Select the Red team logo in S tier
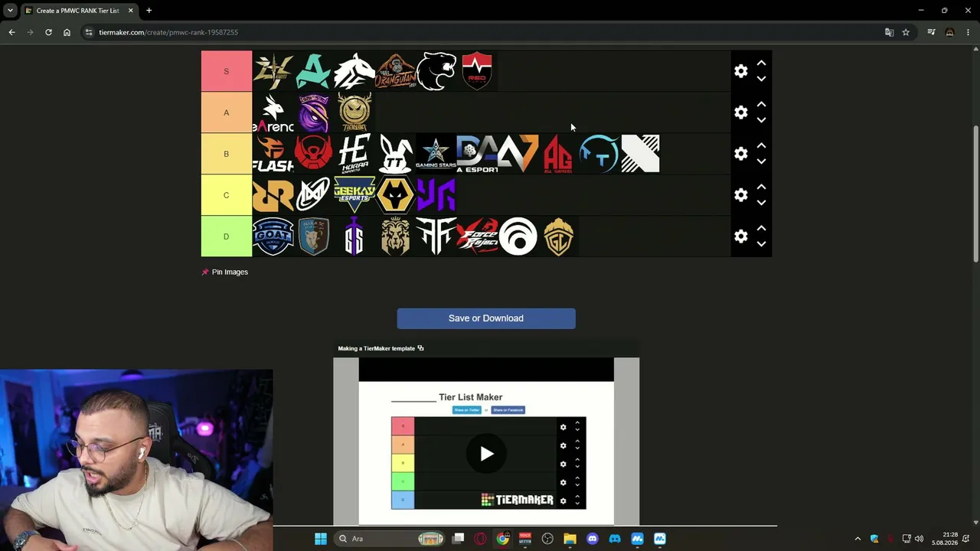The height and width of the screenshot is (551, 980). point(477,71)
